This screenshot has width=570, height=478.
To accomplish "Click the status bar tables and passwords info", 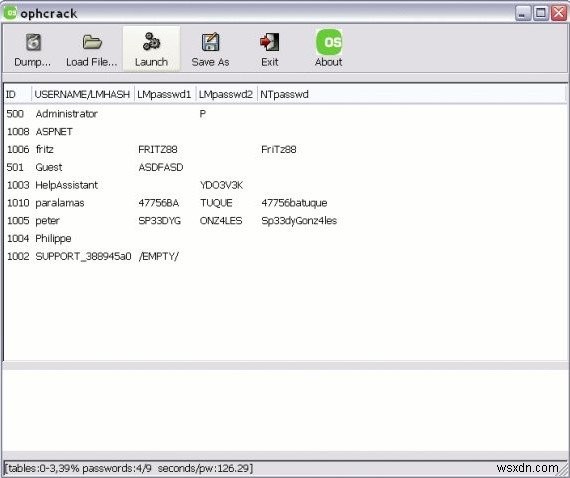I will 129,468.
